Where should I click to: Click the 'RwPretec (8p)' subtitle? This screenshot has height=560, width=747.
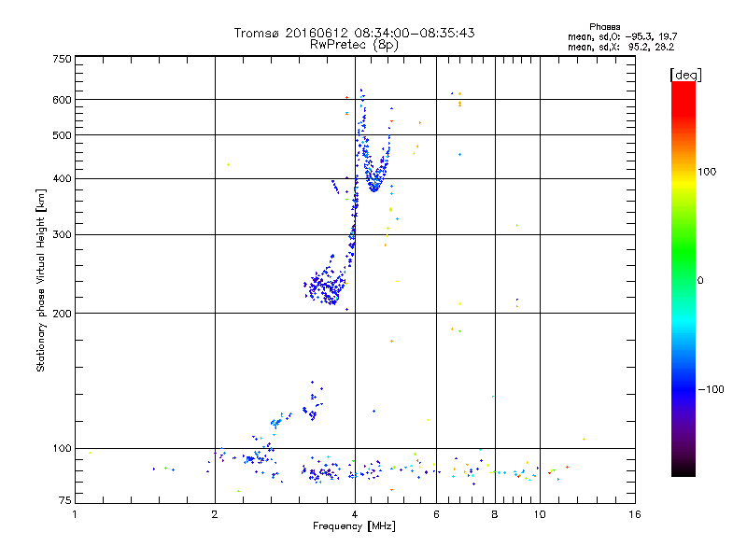(354, 45)
